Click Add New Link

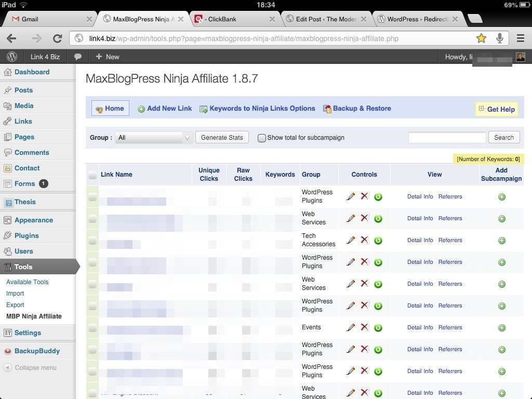(165, 109)
